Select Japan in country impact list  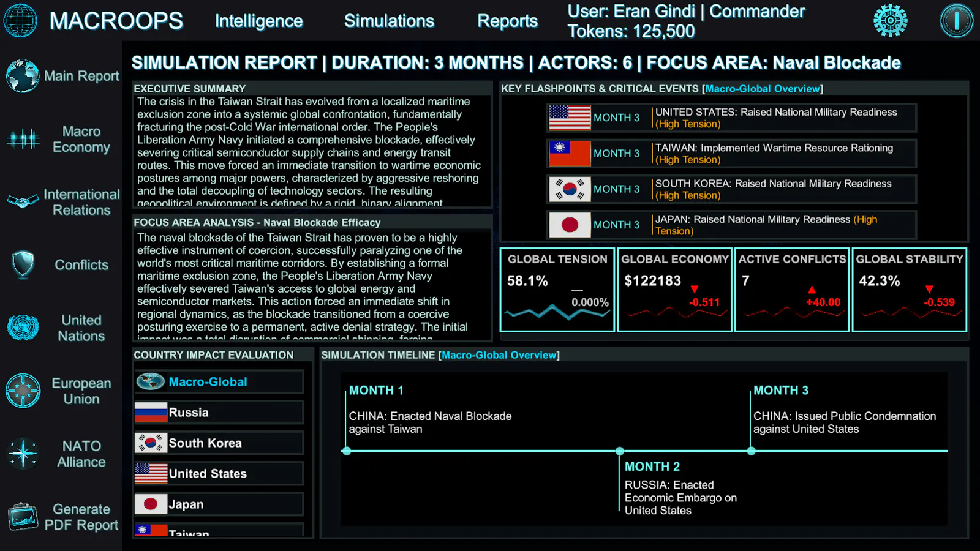tap(219, 504)
